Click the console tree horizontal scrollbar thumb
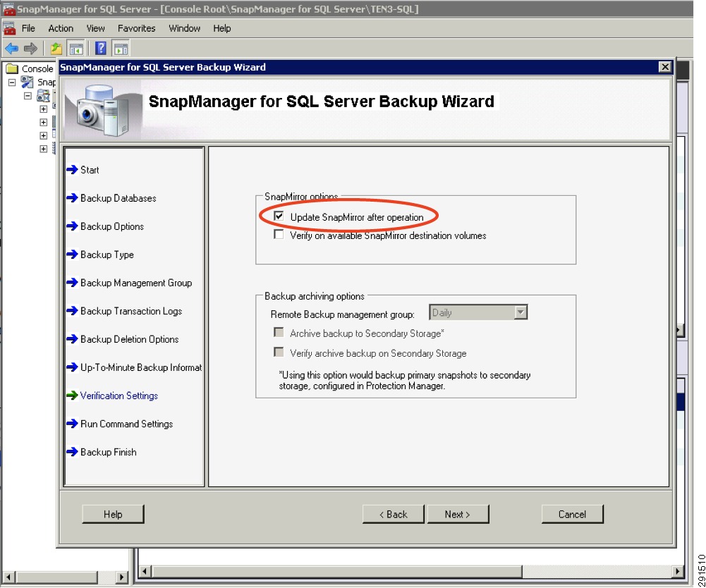 (56, 576)
